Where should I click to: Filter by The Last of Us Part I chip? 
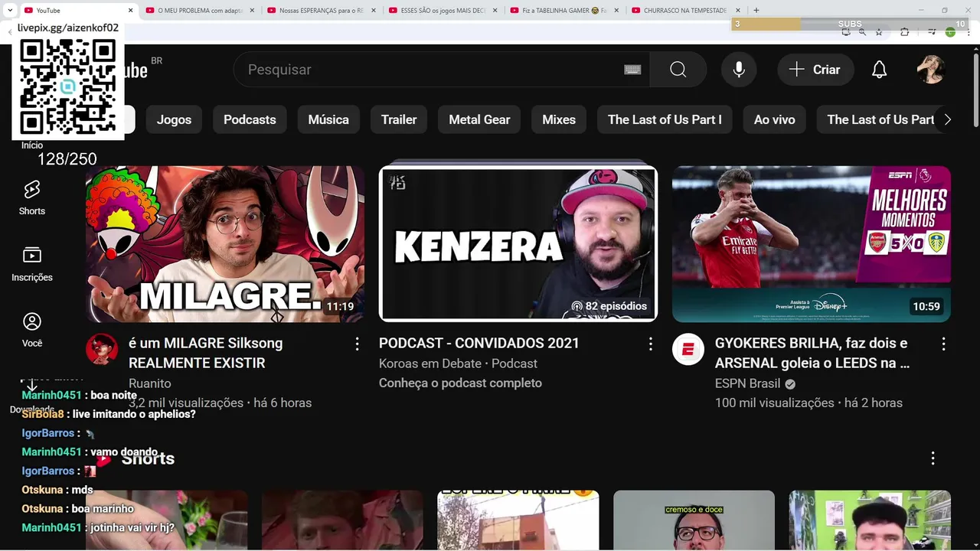pyautogui.click(x=665, y=119)
